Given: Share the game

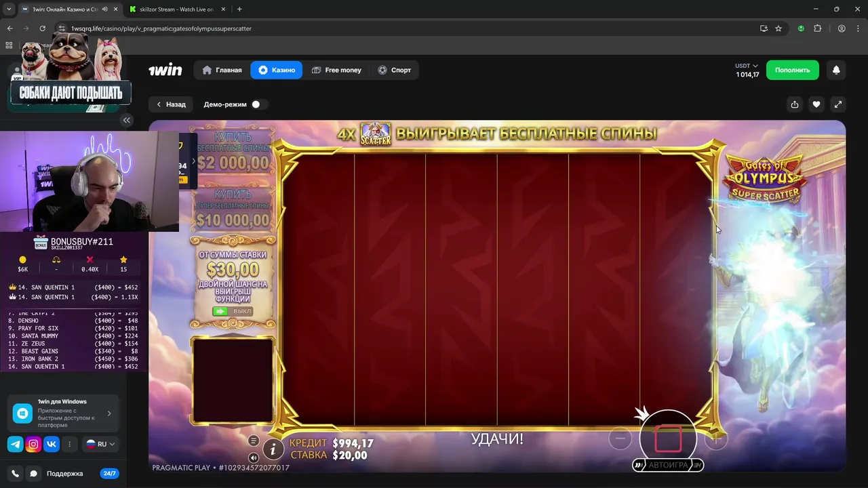Looking at the screenshot, I should [795, 104].
